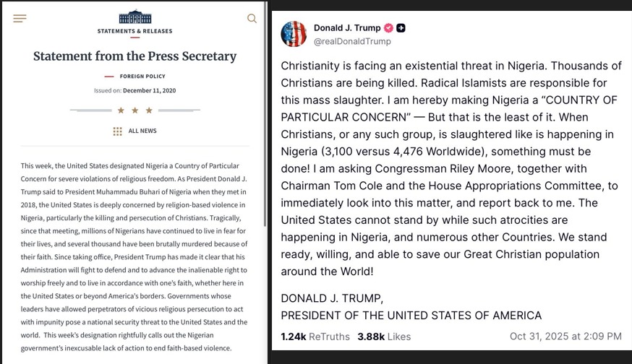Viewport: 632px width, 364px height.
Task: Click the Statement from the Press Secretary headline
Action: tap(135, 56)
